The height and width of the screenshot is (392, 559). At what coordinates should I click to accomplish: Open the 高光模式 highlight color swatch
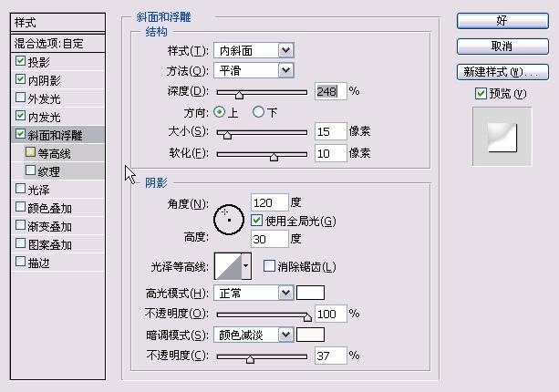pyautogui.click(x=311, y=293)
